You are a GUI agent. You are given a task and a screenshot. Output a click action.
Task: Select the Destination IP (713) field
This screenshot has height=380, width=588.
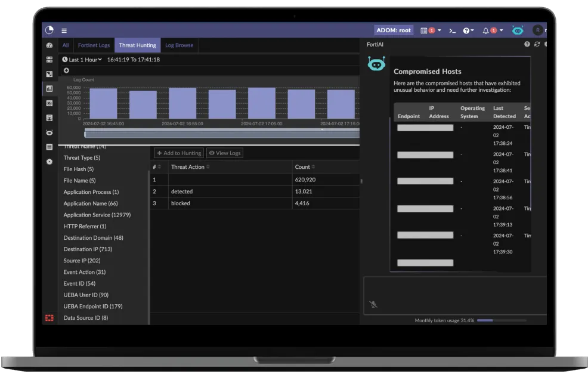(88, 249)
